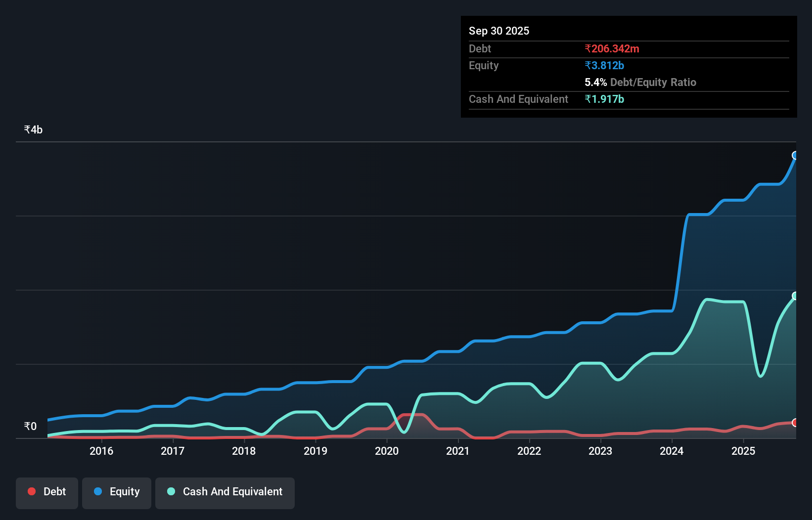Screen dimensions: 812x520
Task: Click the ₹4b axis label icon area
Action: pos(33,129)
